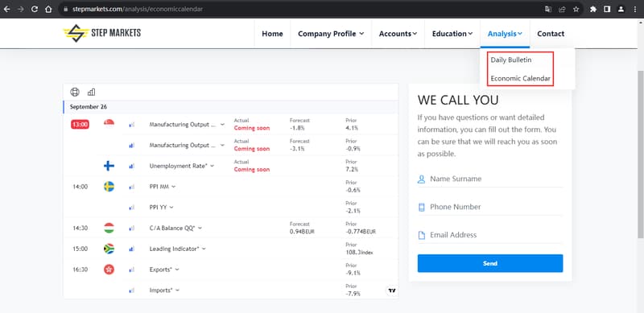
Task: Click the 14:30 time label
Action: [x=80, y=228]
